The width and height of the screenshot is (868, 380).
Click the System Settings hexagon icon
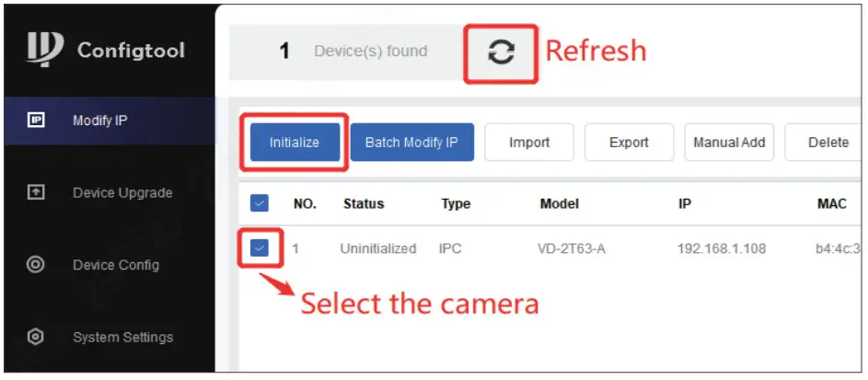pos(37,337)
